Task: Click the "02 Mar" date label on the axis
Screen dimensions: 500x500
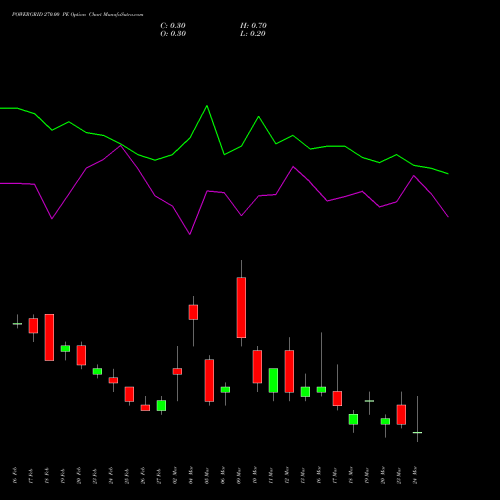Action: [175, 475]
